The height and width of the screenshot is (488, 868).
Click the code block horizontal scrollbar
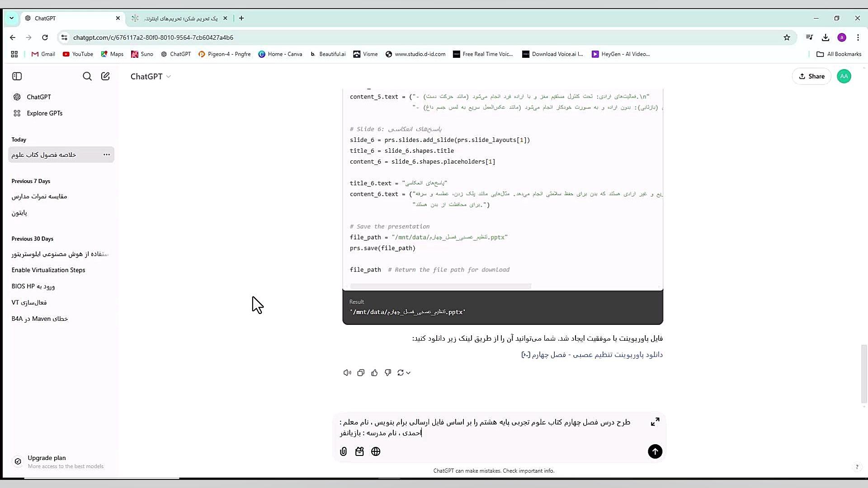pos(441,286)
